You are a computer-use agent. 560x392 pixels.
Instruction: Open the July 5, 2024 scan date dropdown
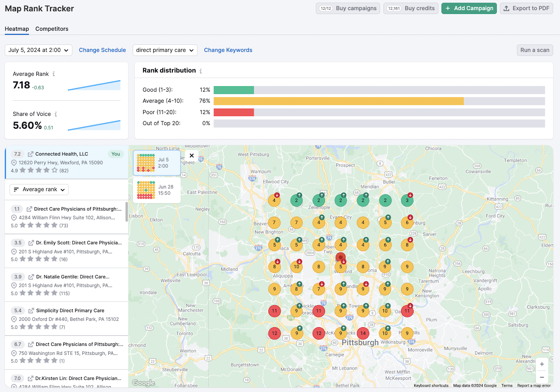[38, 50]
